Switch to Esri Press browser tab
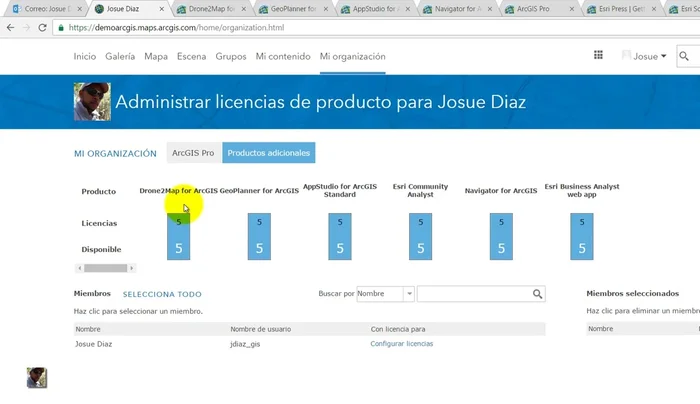Image resolution: width=700 pixels, height=404 pixels. [621, 8]
